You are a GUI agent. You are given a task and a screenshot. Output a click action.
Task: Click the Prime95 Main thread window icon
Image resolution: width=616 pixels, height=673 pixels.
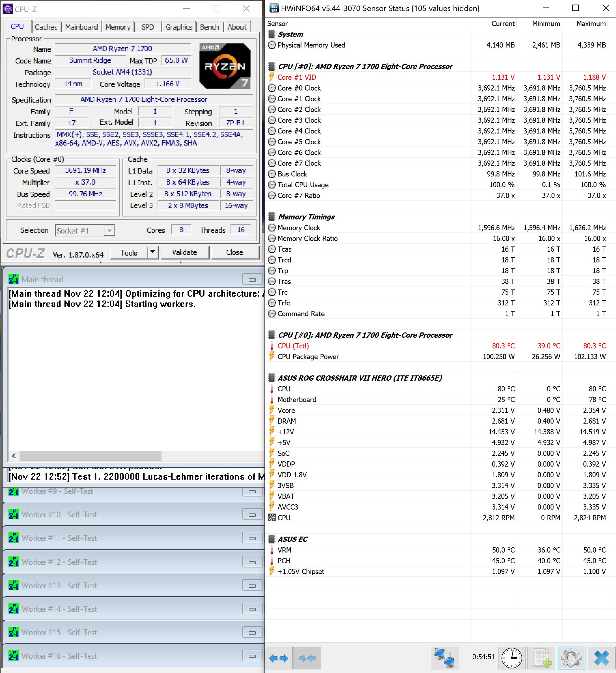point(14,279)
